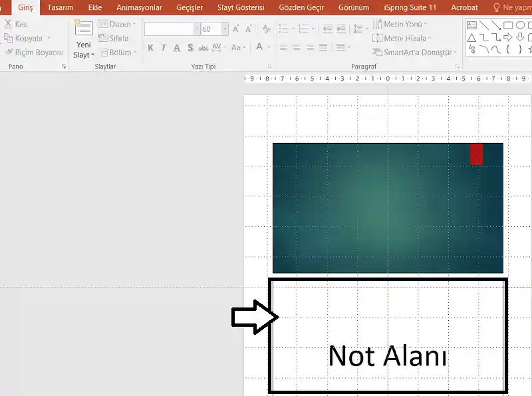This screenshot has width=532, height=396.
Task: Justify the paragraph text
Action: [323, 47]
